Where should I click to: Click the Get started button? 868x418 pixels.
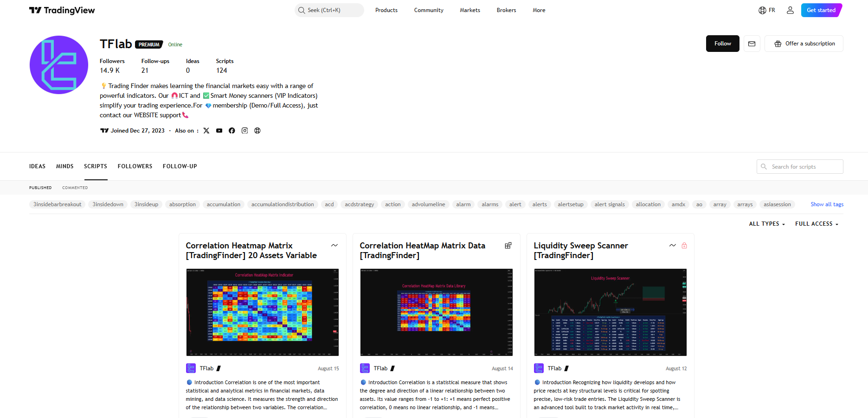click(x=821, y=10)
